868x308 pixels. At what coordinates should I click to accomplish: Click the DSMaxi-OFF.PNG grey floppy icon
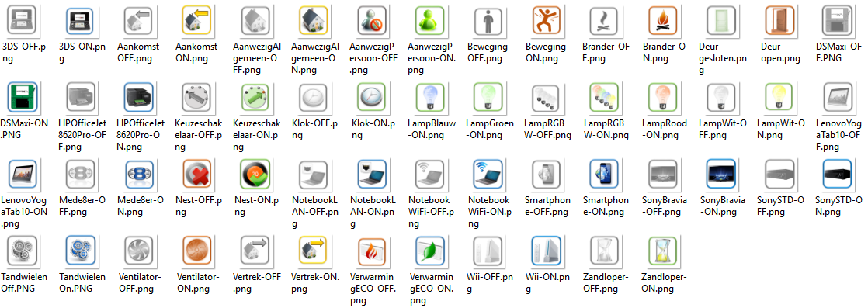pos(837,20)
